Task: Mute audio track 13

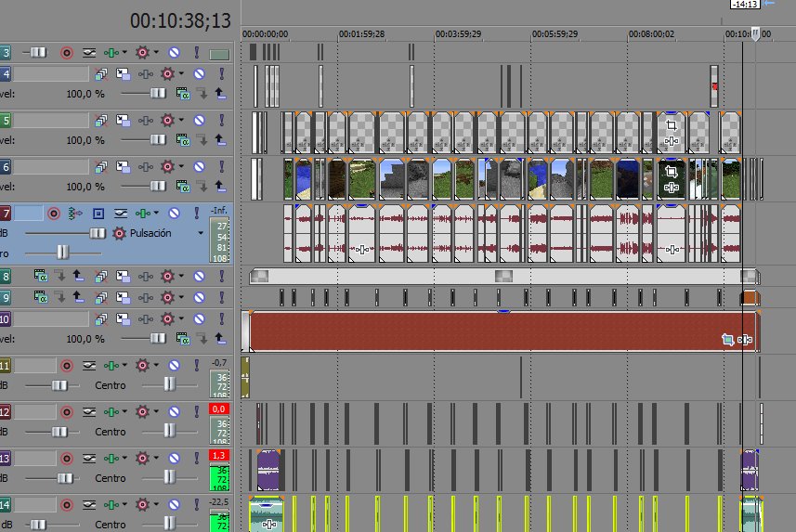Action: (174, 458)
